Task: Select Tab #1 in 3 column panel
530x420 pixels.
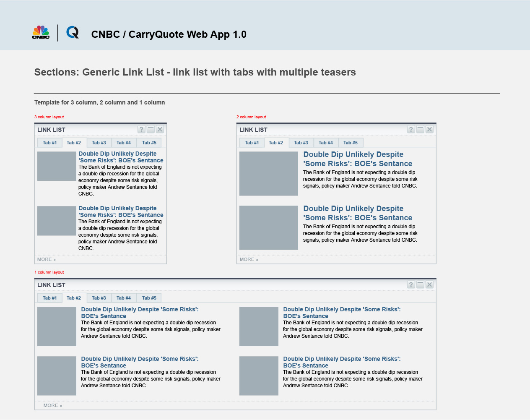Action: [x=50, y=143]
